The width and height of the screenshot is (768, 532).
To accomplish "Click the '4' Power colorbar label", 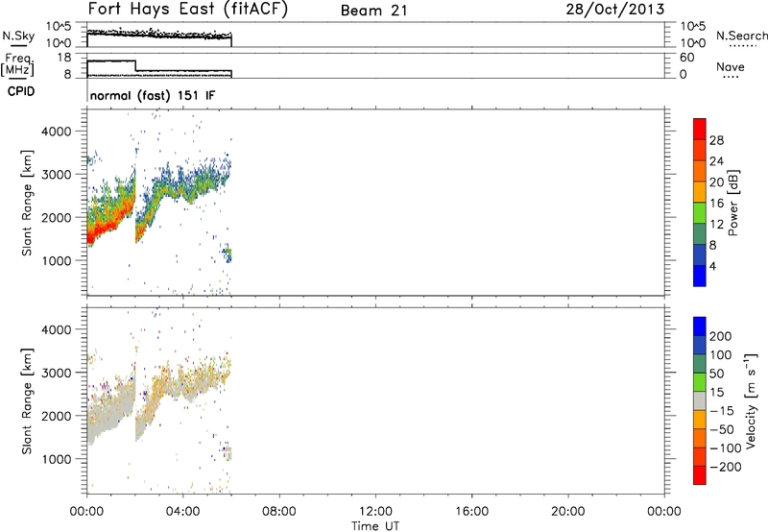I will pos(712,266).
